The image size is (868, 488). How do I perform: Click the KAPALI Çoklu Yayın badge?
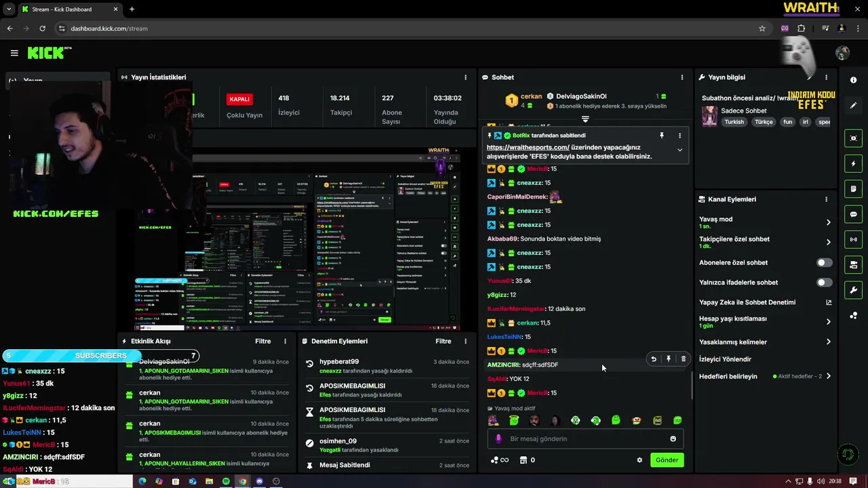239,99
